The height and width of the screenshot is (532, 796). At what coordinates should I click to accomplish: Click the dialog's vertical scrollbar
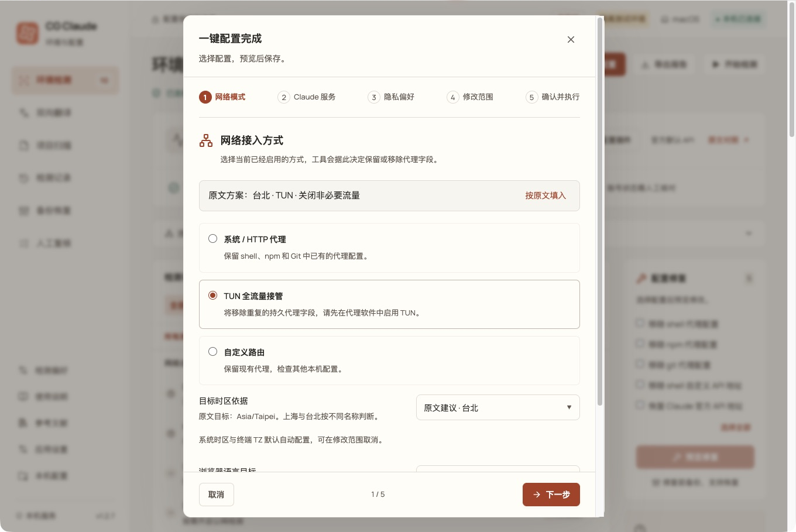click(x=599, y=211)
